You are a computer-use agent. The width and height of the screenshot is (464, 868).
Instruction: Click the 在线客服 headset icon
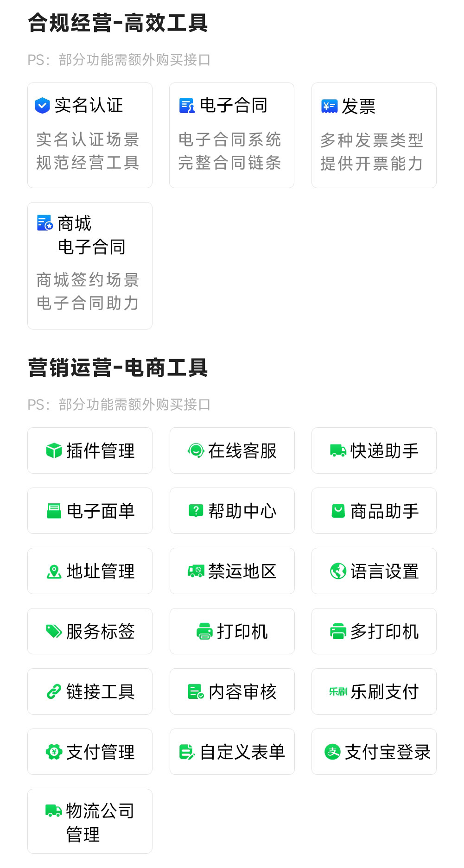196,450
